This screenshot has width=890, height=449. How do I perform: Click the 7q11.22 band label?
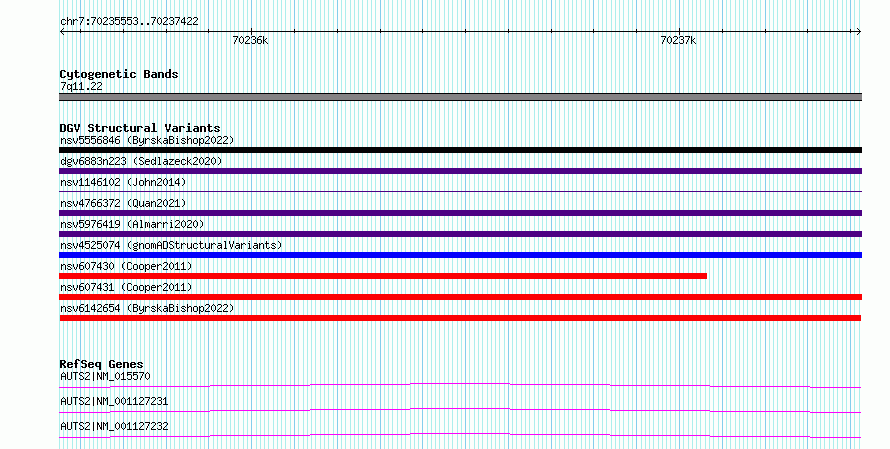(81, 86)
